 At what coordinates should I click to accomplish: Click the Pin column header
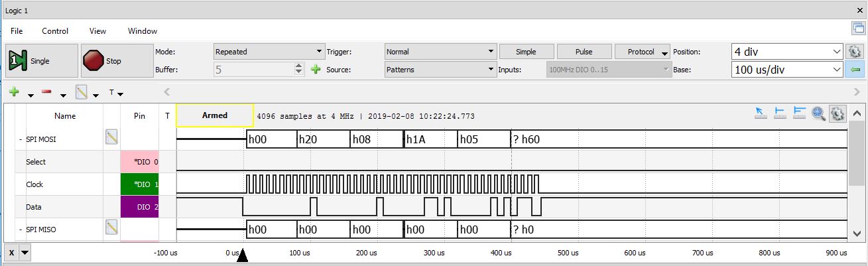pos(139,115)
